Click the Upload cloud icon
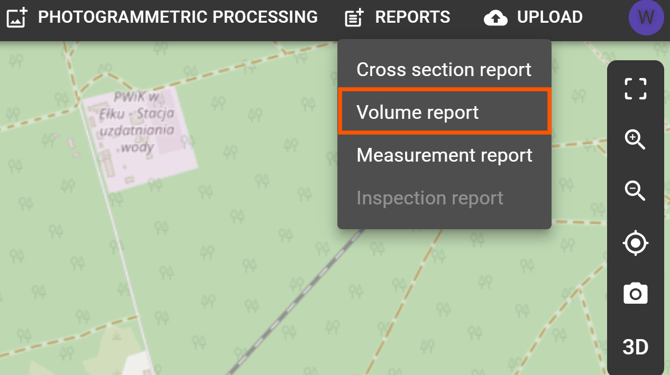Screen dimensions: 670x375 (496, 18)
